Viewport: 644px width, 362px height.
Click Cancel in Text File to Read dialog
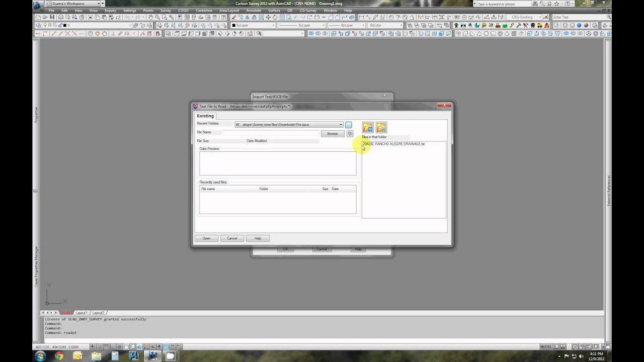tap(232, 238)
